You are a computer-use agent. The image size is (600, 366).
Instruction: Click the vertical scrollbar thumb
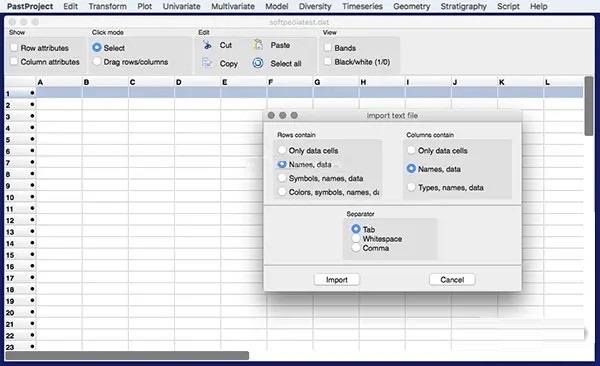tap(589, 106)
